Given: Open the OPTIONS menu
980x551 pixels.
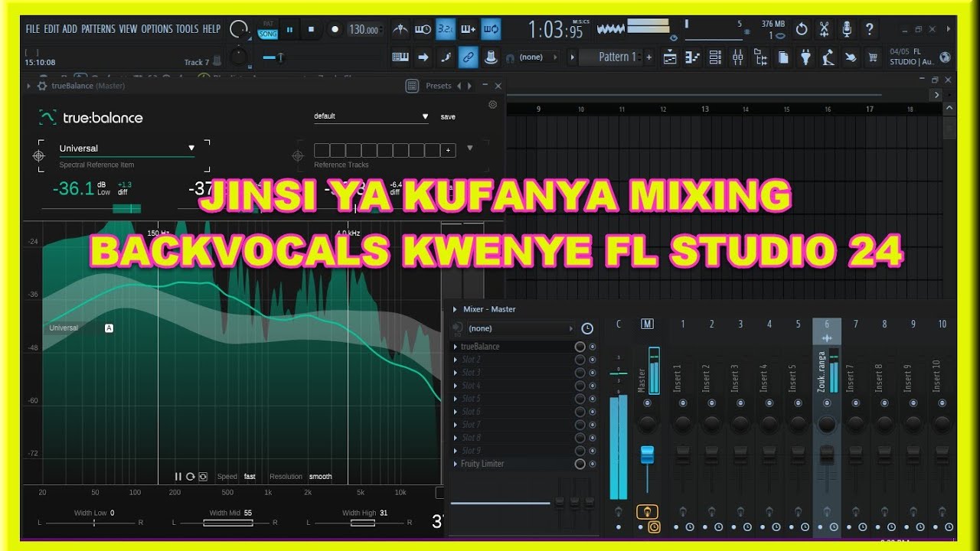Looking at the screenshot, I should [x=157, y=29].
